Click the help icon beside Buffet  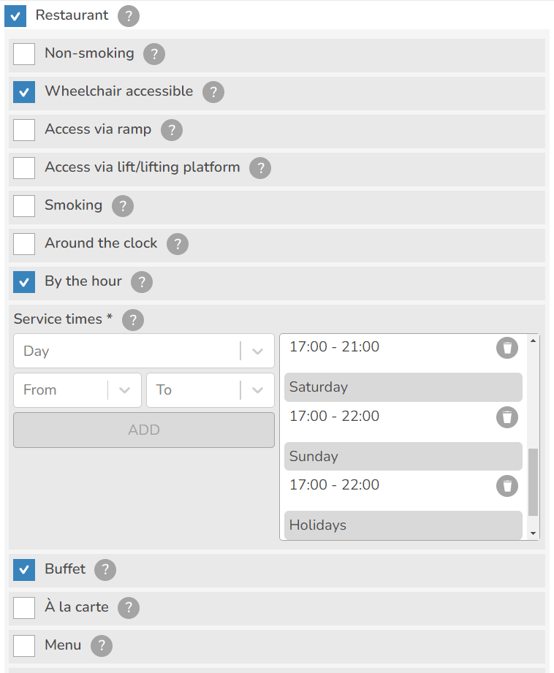105,570
